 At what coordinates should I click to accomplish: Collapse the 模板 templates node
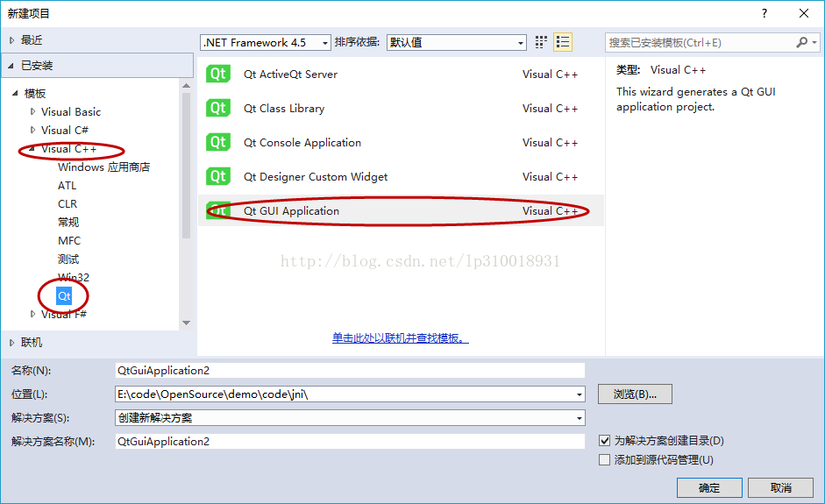pos(15,93)
